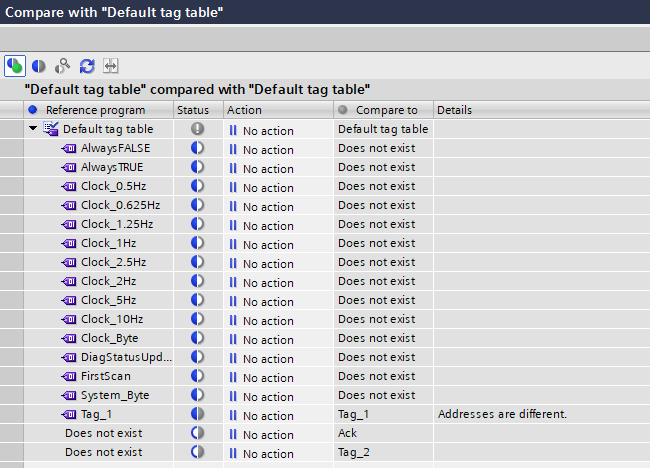Click the Default tag table icon
650x468 pixels.
pos(51,129)
